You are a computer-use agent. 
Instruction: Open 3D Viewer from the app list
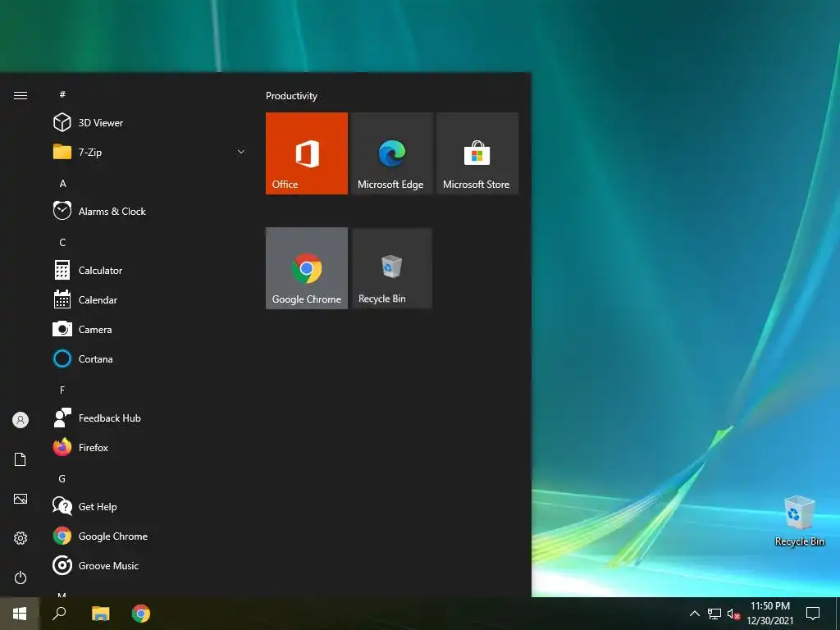(150, 123)
